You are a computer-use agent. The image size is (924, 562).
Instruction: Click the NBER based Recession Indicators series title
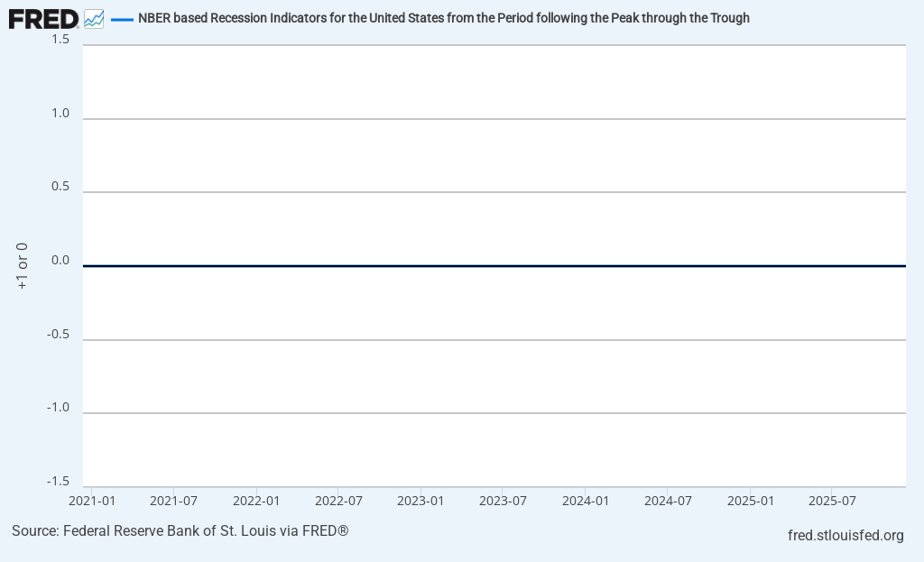click(443, 18)
